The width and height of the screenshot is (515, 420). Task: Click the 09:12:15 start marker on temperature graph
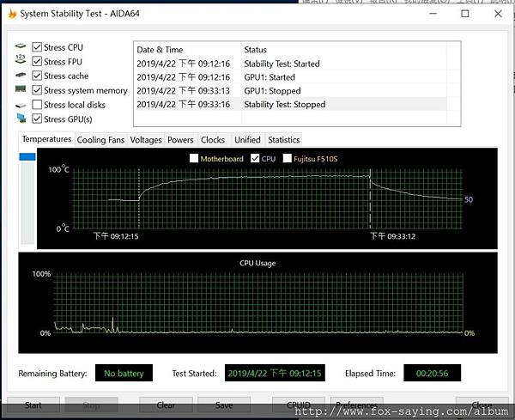[139, 198]
